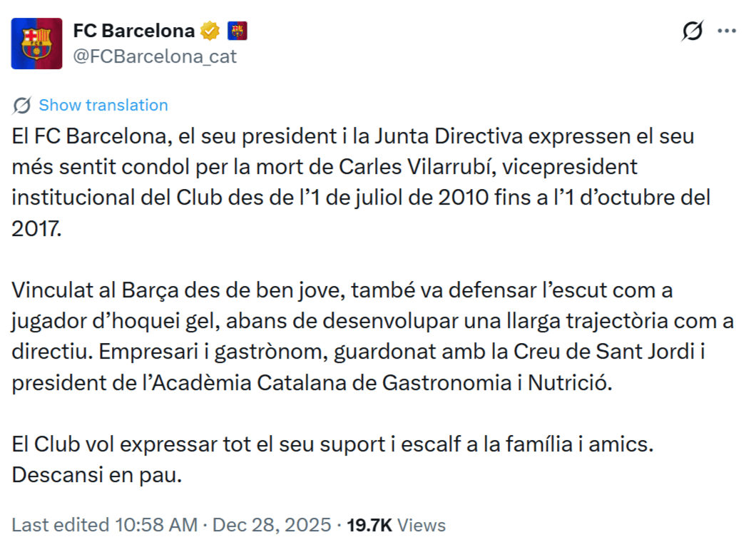Open the FC Barcelona display name link
The image size is (756, 547).
pos(134,31)
